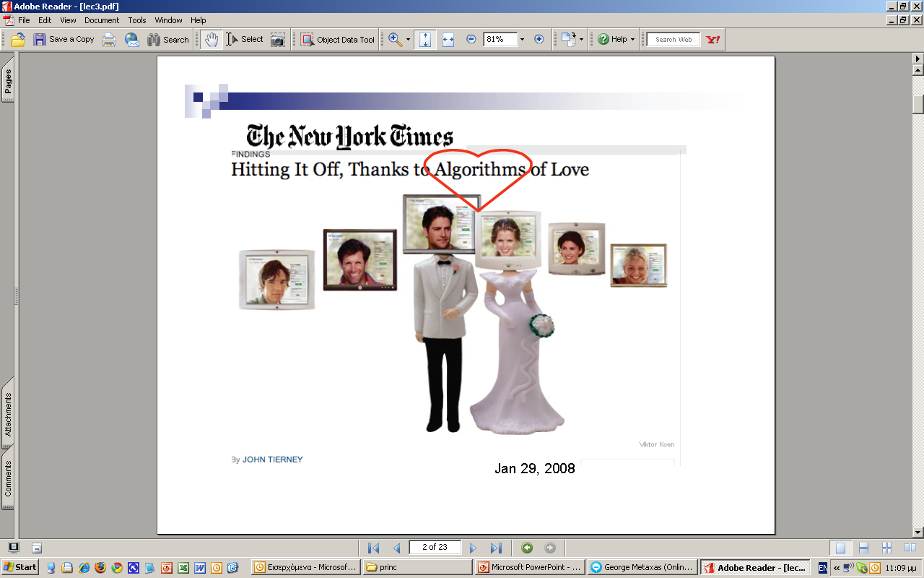924x578 pixels.
Task: Open the Εισερχόμενα Microsoft taskbar window
Action: pos(306,567)
